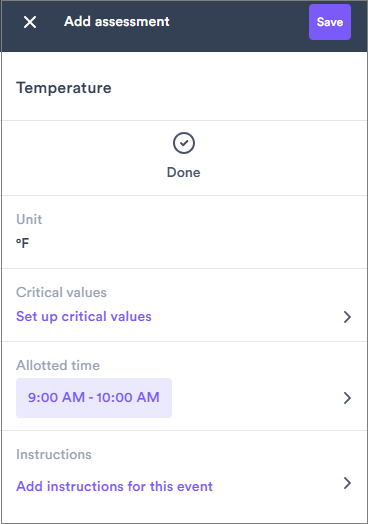Select the Done checkmark circle icon
This screenshot has height=524, width=368.
tap(183, 143)
